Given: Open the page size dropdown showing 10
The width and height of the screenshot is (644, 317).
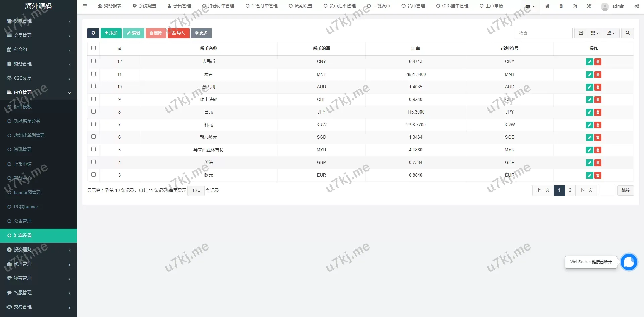Looking at the screenshot, I should pyautogui.click(x=196, y=191).
